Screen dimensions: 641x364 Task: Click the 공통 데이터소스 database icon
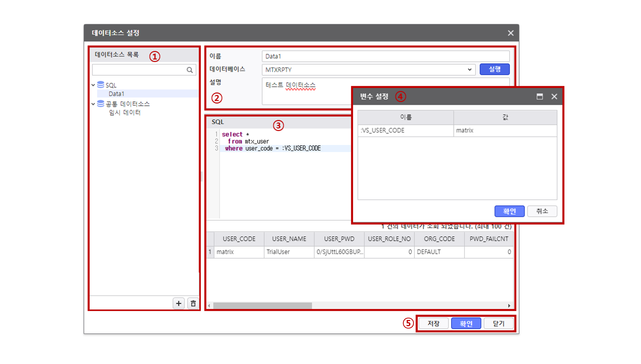[x=101, y=104]
